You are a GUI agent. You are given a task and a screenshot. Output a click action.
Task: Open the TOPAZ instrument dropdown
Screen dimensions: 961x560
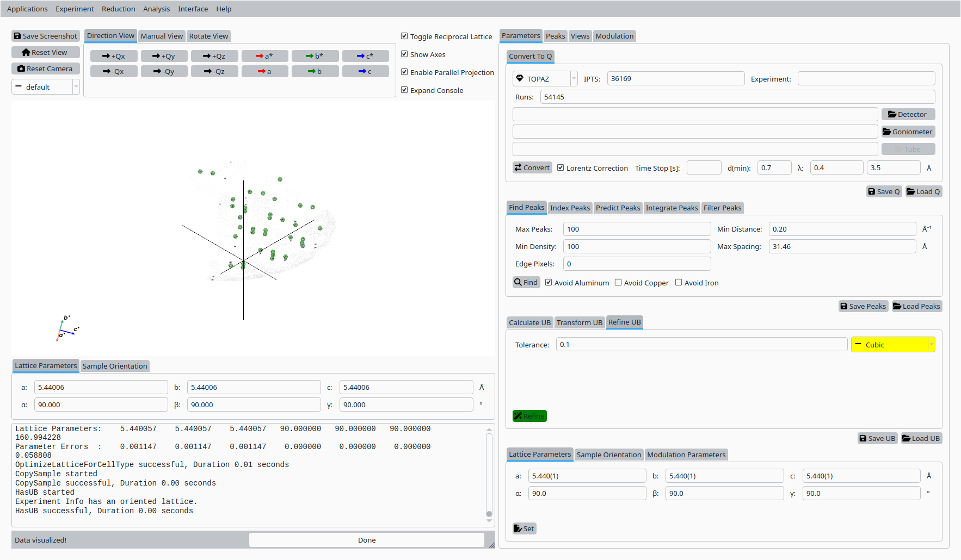coord(544,79)
